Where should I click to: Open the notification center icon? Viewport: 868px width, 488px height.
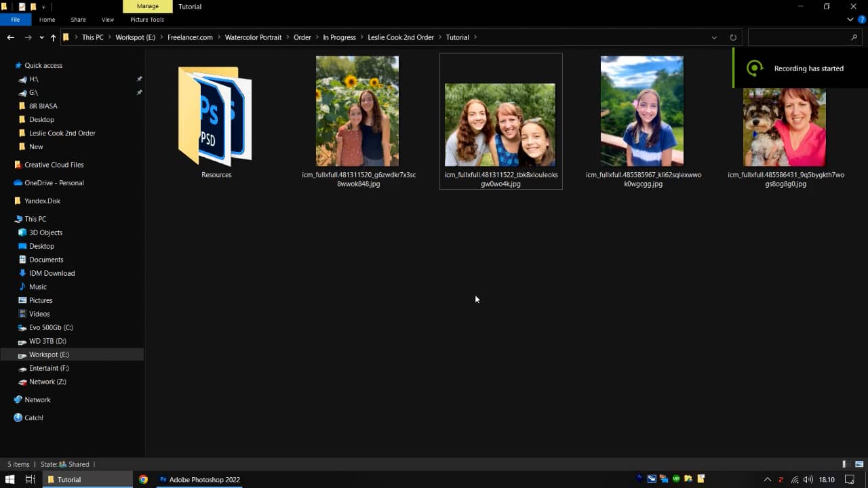[x=849, y=479]
